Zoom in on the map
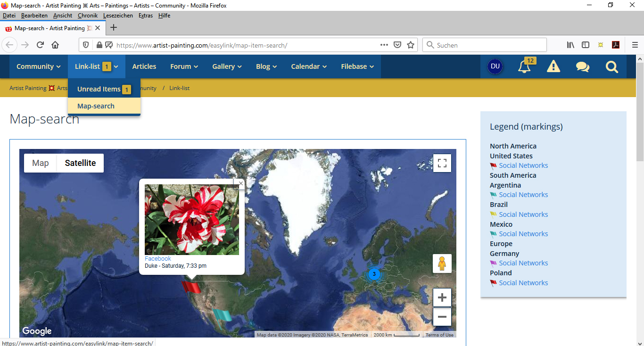The image size is (644, 346). tap(442, 297)
